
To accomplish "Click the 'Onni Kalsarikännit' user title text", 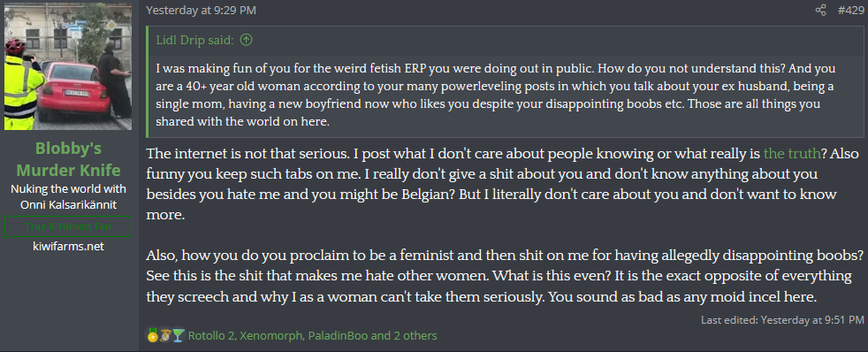I will [68, 204].
